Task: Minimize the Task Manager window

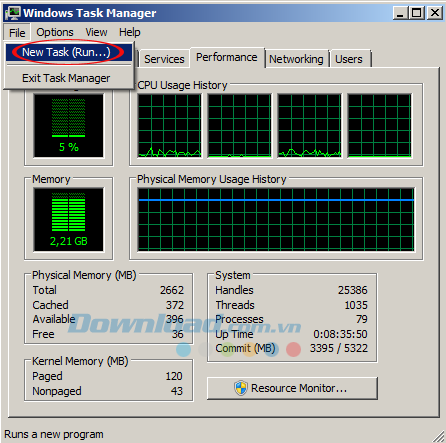Action: point(401,13)
